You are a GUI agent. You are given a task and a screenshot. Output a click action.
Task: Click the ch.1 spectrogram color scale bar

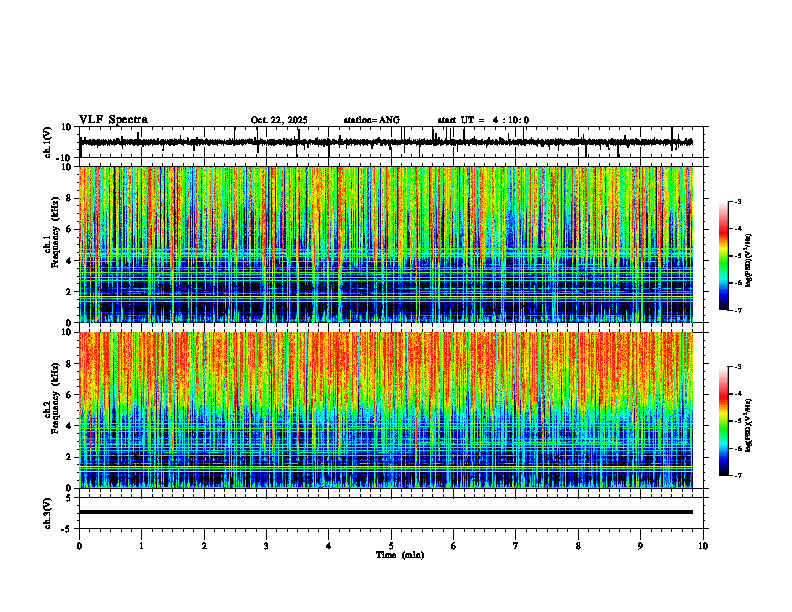coord(724,256)
